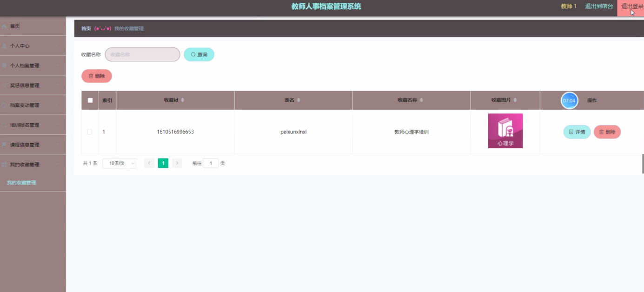Screen dimensions: 644x292
Task: Click the blue 07:04 timer circle
Action: (569, 100)
